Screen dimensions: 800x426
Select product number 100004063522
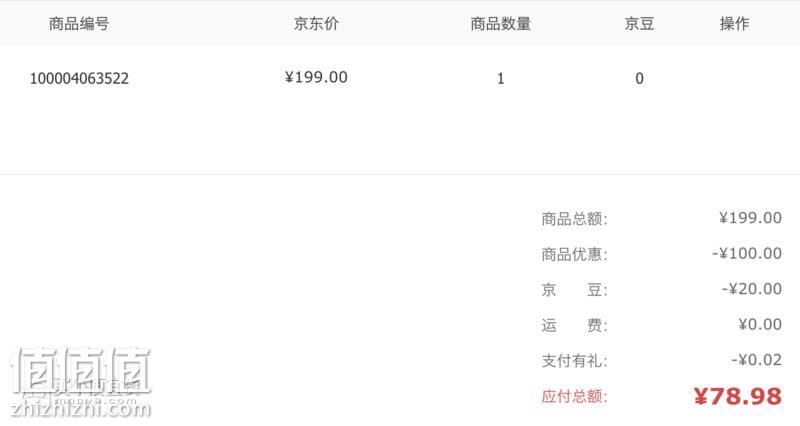pos(79,79)
